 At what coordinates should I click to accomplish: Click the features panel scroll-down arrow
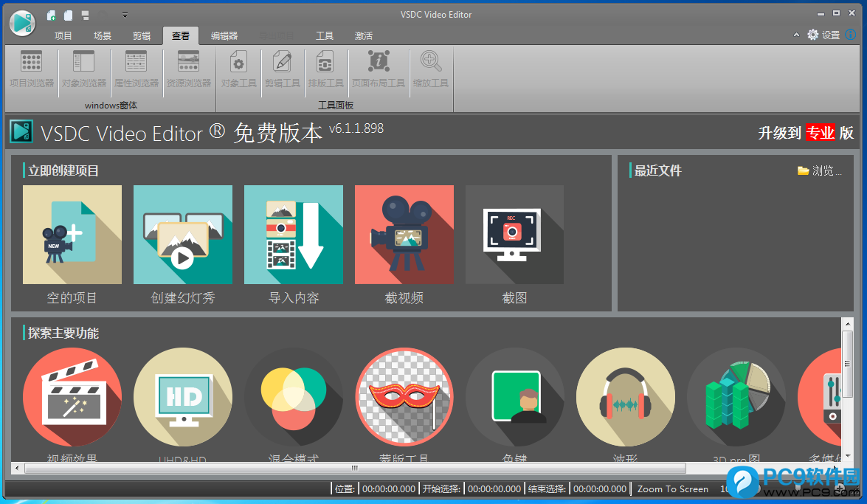[x=847, y=457]
